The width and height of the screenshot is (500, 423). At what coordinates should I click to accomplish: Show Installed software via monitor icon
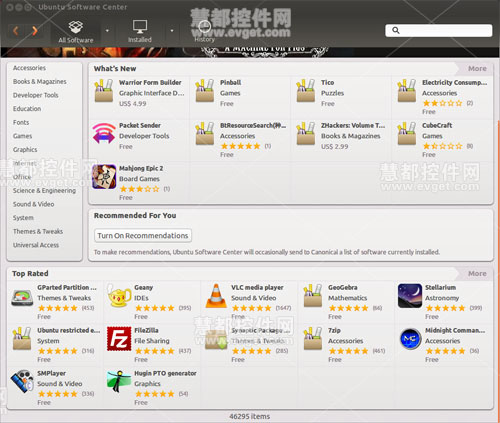coord(140,27)
